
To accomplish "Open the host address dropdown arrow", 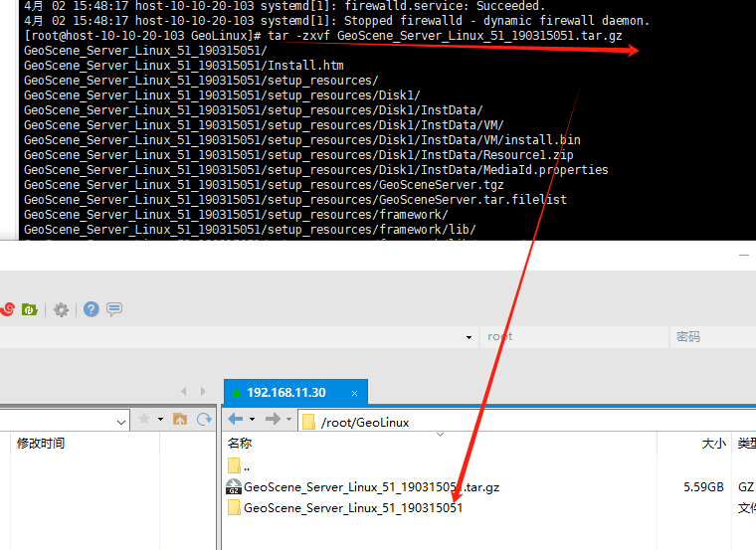I will (x=469, y=337).
